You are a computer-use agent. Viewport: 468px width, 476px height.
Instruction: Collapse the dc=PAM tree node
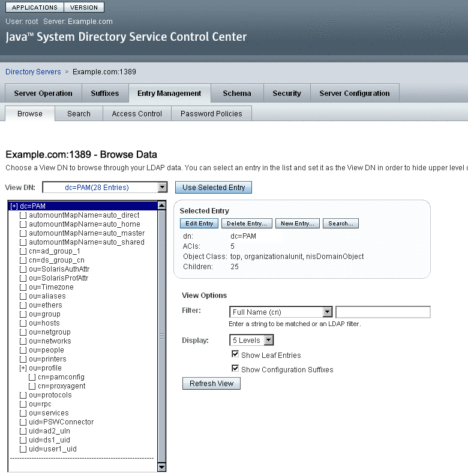pos(14,206)
